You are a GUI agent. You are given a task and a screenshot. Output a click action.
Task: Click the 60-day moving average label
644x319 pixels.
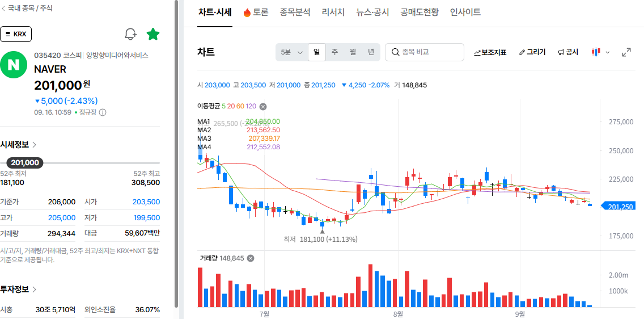click(x=240, y=106)
